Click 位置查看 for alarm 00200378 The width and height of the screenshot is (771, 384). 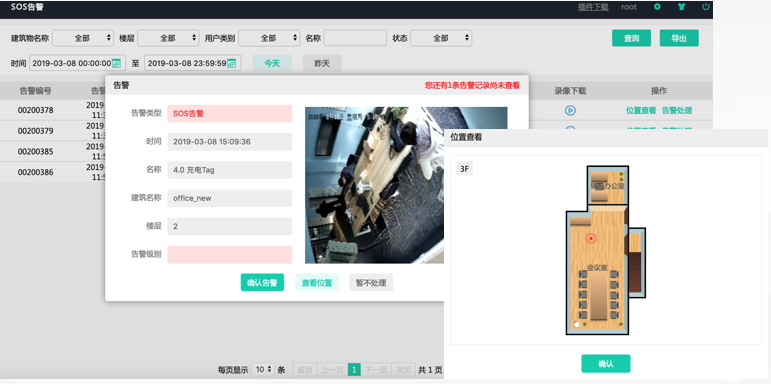pos(641,111)
